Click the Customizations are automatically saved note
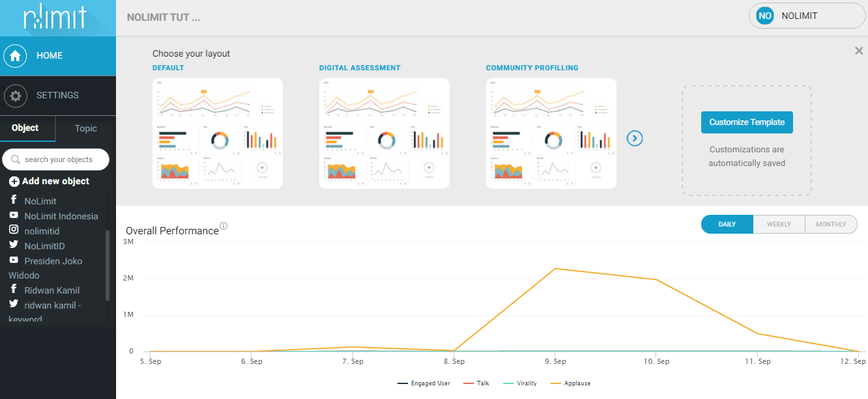Screen dimensions: 868x399 point(747,156)
